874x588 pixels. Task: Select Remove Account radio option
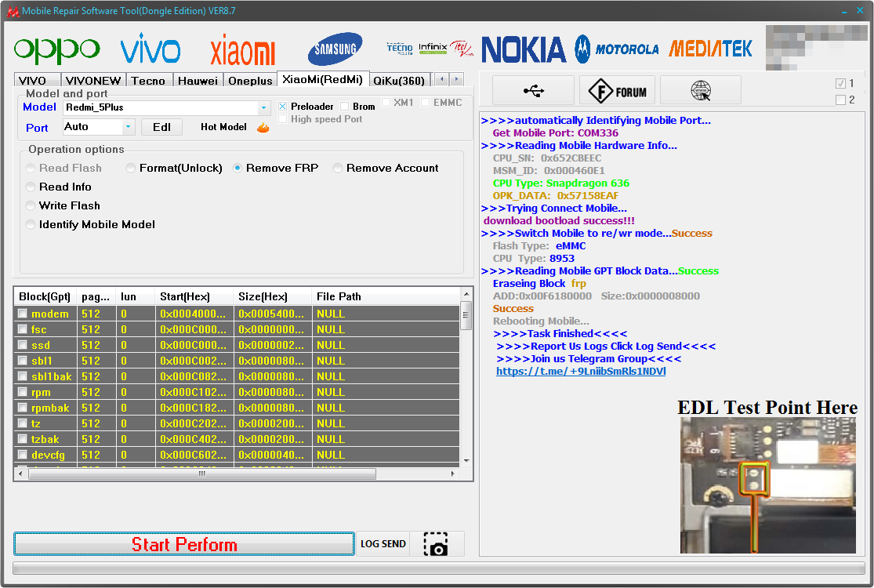click(337, 168)
